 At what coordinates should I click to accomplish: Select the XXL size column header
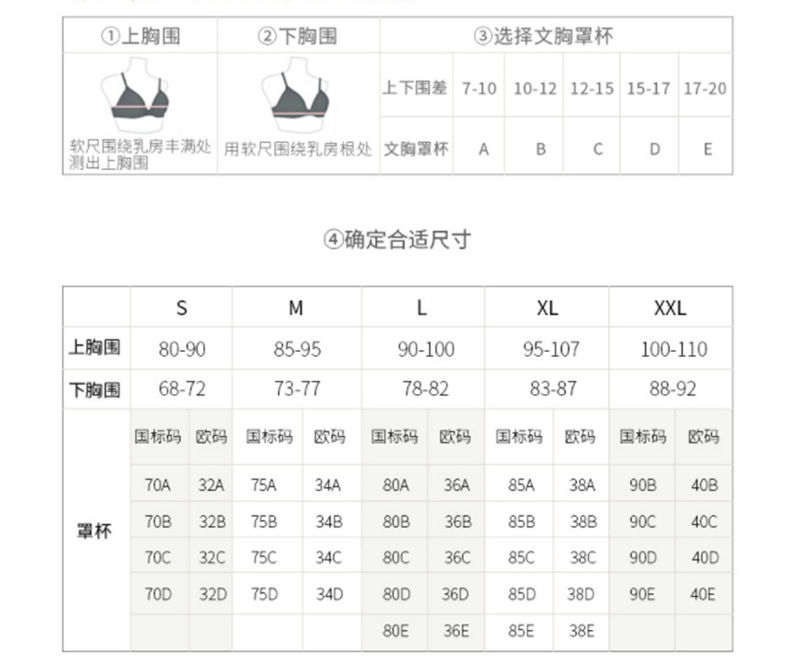pos(670,307)
